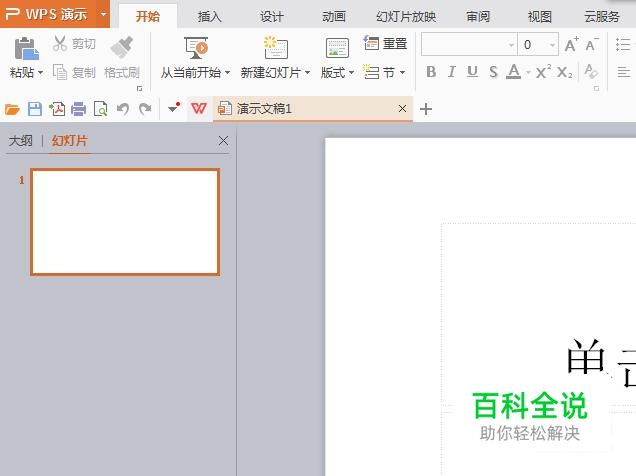
Task: Close the 演示文稿1 document tab
Action: (402, 109)
